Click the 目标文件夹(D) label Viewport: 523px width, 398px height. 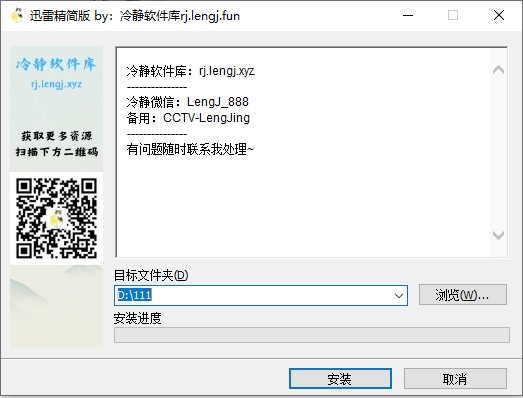click(151, 275)
